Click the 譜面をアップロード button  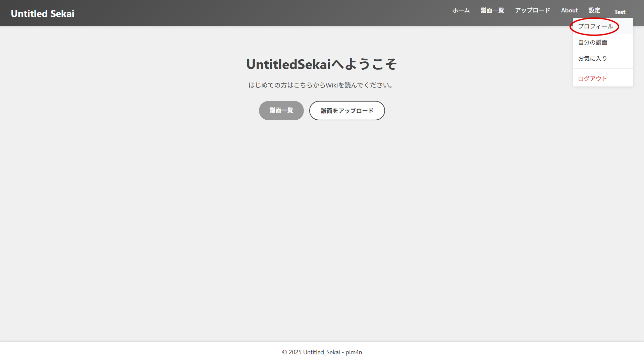(x=347, y=111)
